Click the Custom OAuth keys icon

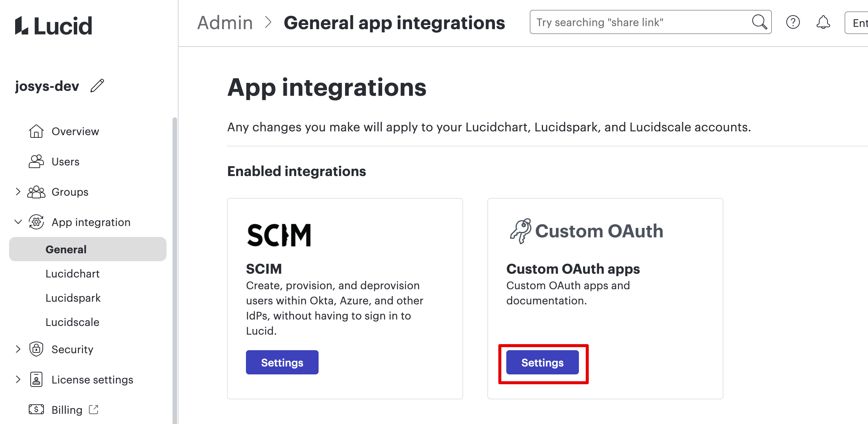pyautogui.click(x=520, y=231)
